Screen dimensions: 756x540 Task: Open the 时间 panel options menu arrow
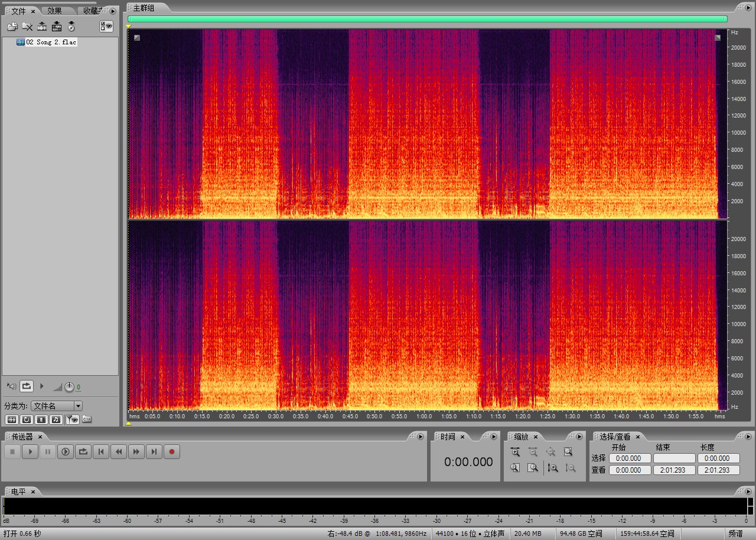[x=494, y=437]
